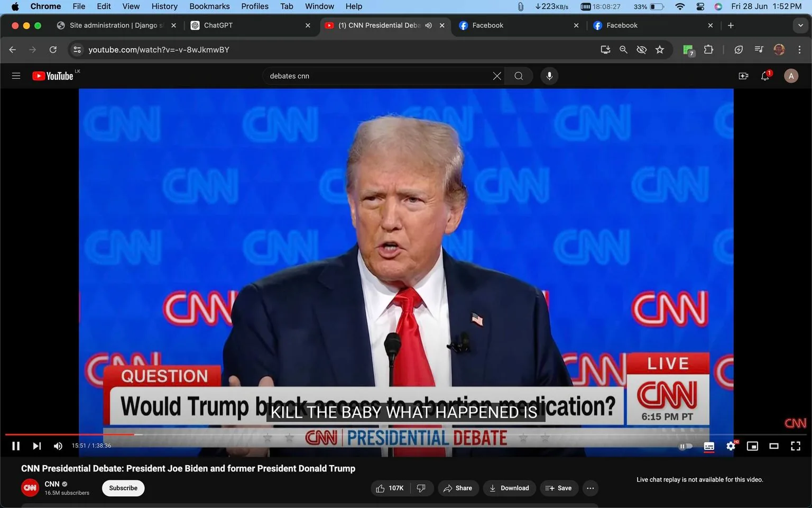Toggle autoplay off in the player
This screenshot has height=508, width=812.
[x=685, y=446]
